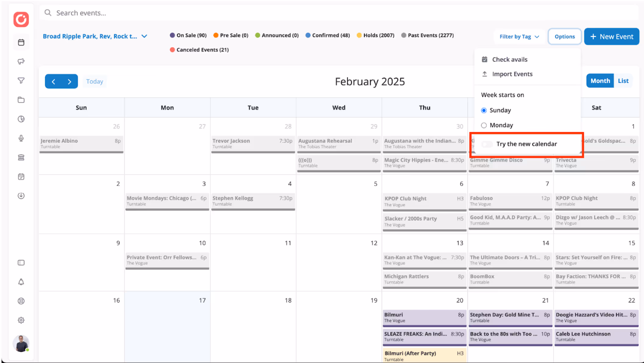This screenshot has width=644, height=363.
Task: Select Monday as week start
Action: coord(484,125)
